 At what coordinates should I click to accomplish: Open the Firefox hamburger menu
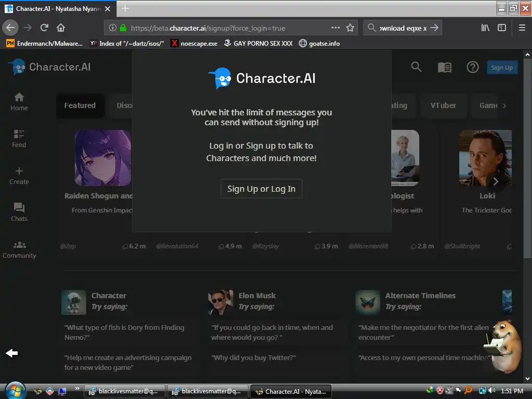[522, 28]
